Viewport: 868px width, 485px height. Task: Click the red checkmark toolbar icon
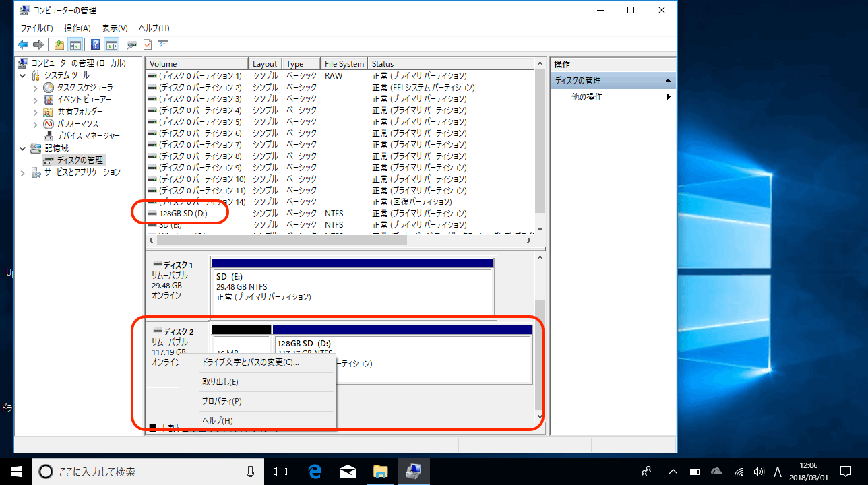click(x=148, y=45)
